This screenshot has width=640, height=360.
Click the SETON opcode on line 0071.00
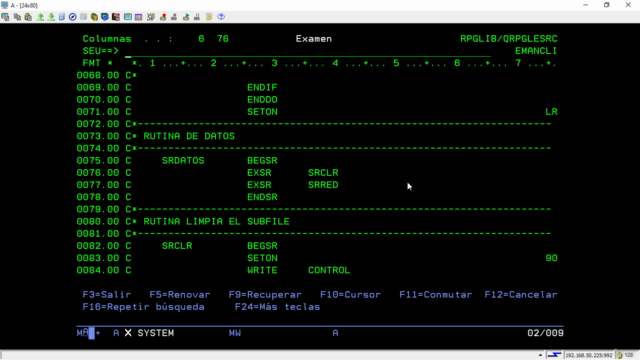point(262,112)
